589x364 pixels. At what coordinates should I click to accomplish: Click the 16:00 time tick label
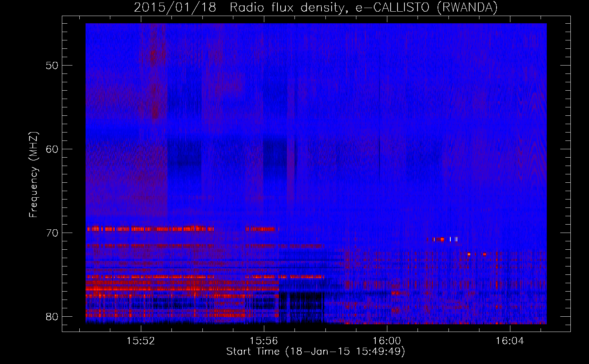pos(386,341)
